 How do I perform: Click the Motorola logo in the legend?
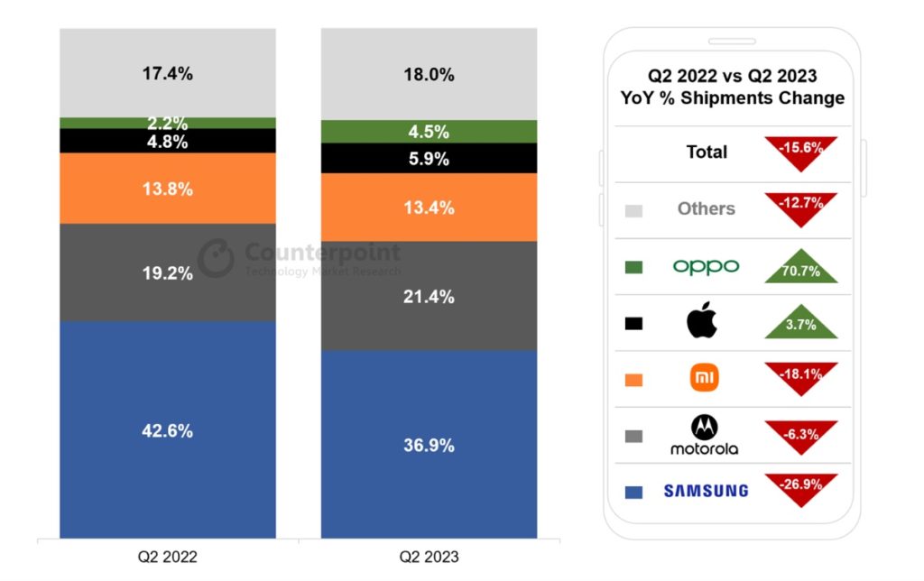pos(704,434)
